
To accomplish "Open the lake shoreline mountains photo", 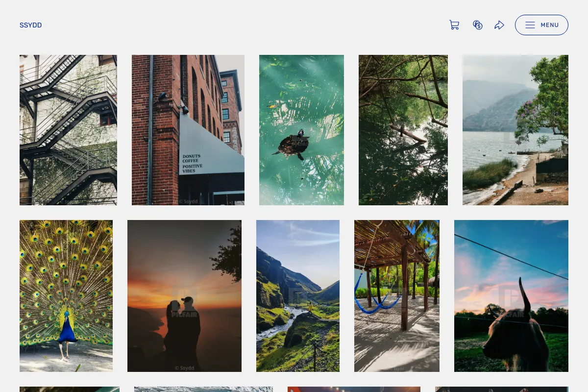I will point(515,130).
